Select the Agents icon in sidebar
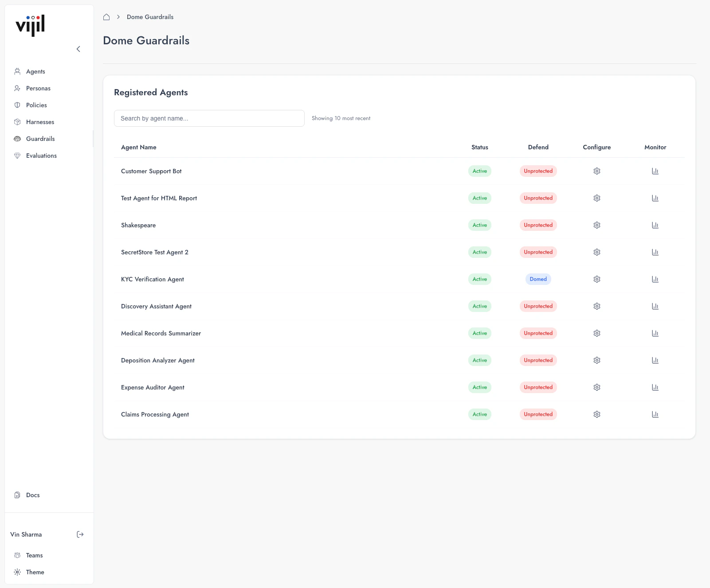This screenshot has width=710, height=588. click(17, 71)
